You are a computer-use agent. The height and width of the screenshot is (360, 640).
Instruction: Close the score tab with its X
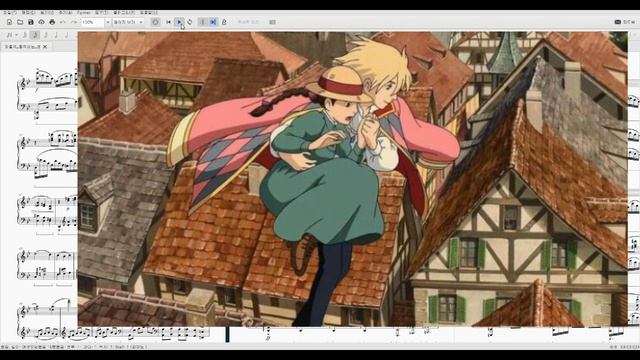tap(45, 47)
